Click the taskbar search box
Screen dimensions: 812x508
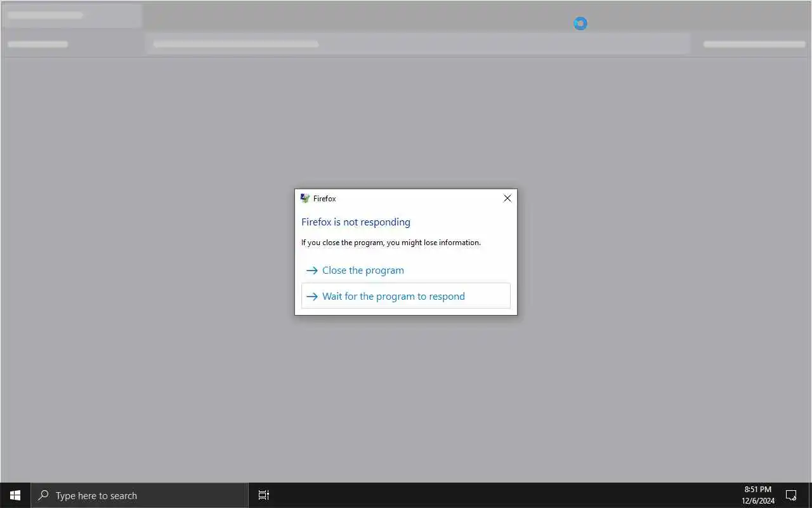140,495
